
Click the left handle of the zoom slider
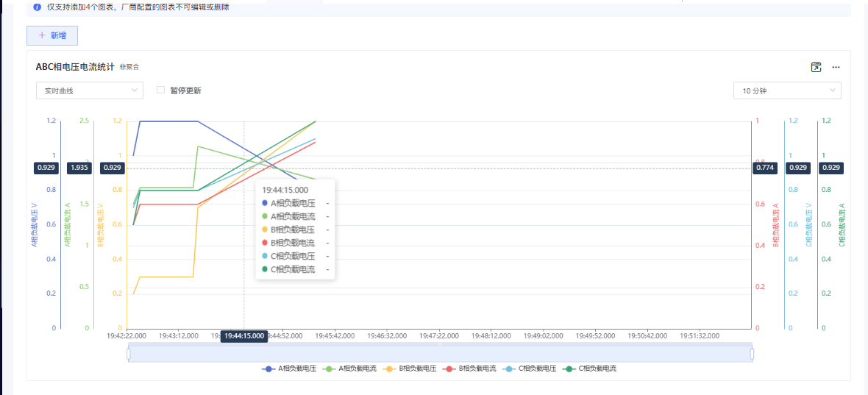click(x=129, y=354)
